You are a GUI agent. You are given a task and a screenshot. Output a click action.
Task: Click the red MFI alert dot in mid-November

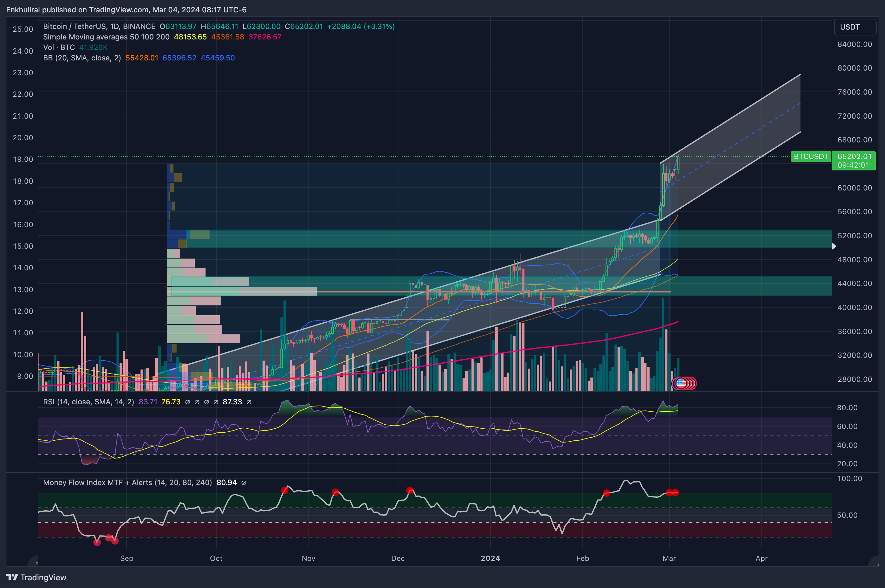click(x=336, y=492)
